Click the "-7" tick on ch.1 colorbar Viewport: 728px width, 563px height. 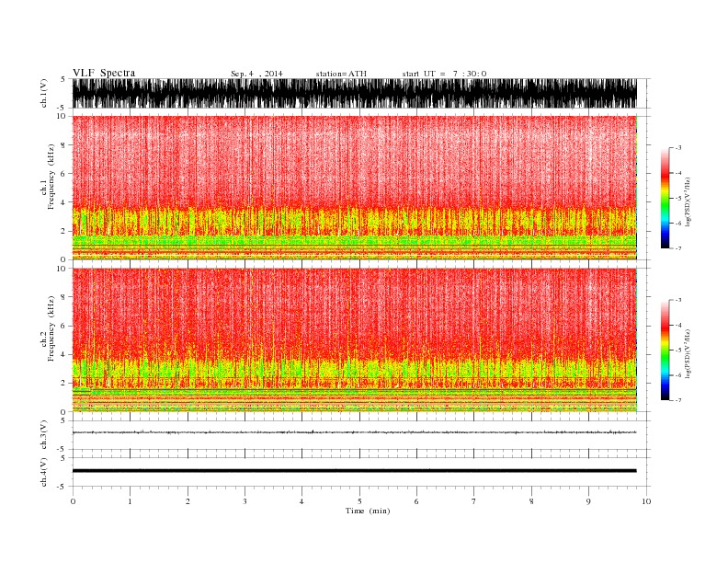[678, 248]
